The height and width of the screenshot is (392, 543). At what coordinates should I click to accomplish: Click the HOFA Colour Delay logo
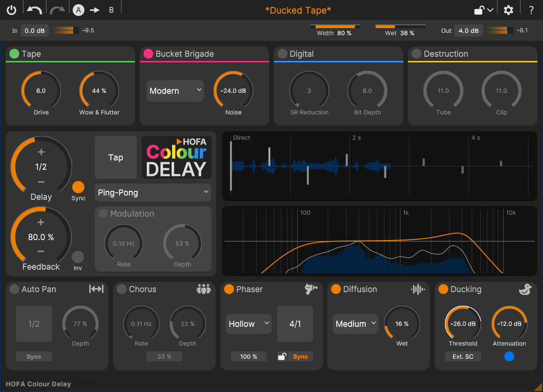176,157
